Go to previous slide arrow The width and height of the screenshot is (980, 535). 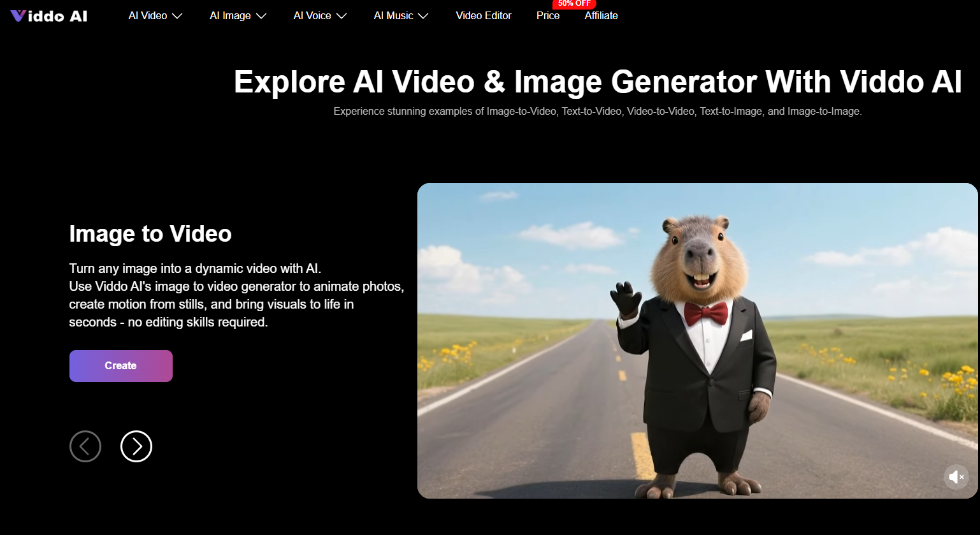[85, 446]
